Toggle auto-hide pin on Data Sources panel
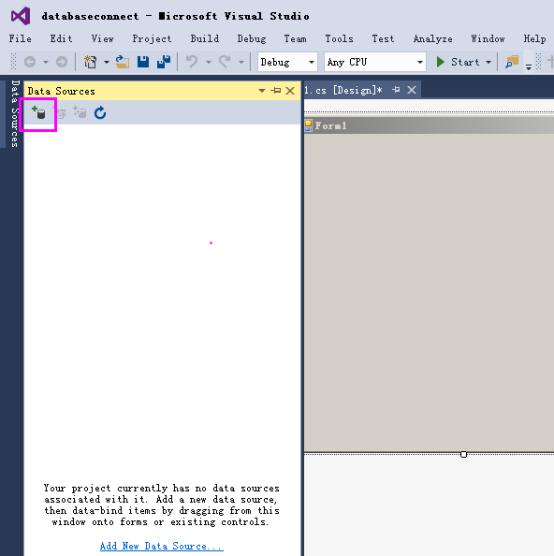This screenshot has width=554, height=556. tap(276, 91)
